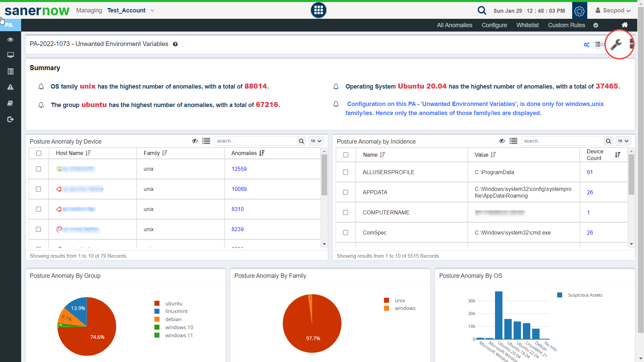Open the monitor devices icon in left sidebar
Viewport: 644px width, 362px height.
click(10, 55)
